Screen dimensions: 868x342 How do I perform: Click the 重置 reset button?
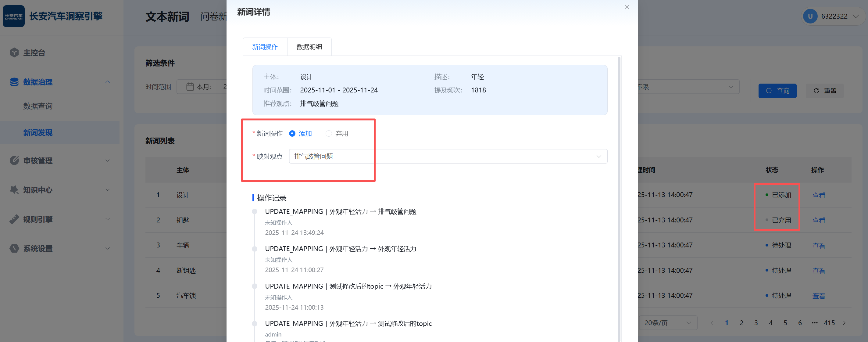[x=824, y=91]
